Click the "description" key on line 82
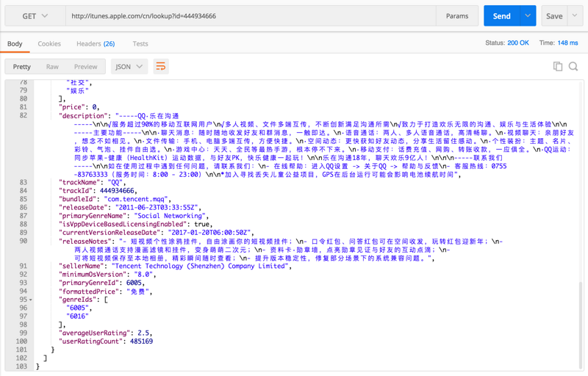 tap(83, 116)
